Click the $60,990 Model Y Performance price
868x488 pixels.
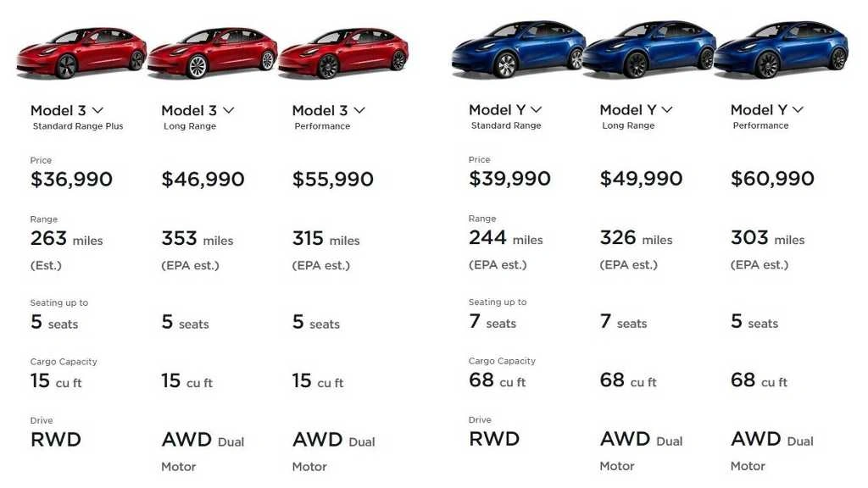point(772,179)
